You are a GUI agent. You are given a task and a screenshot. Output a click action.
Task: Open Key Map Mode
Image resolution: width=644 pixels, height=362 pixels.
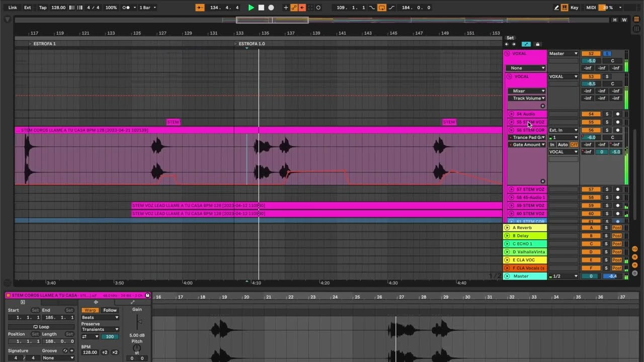coord(575,8)
